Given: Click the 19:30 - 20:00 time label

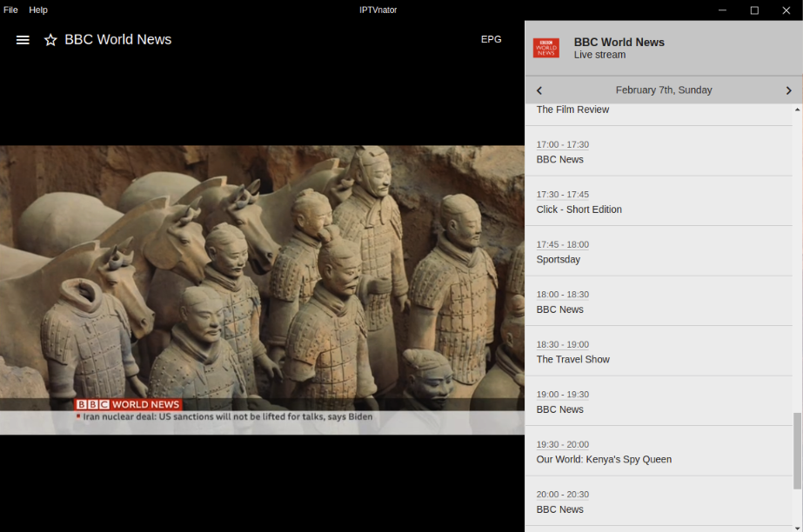Looking at the screenshot, I should pos(562,444).
